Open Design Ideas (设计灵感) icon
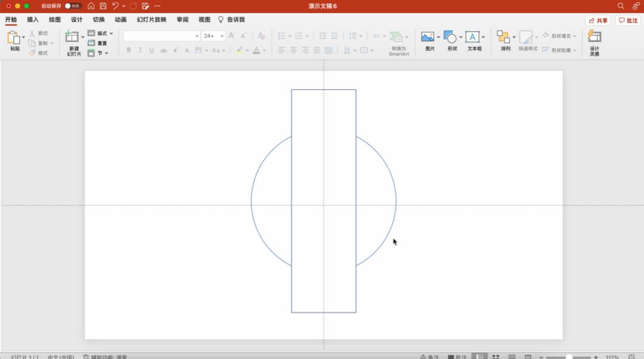The height and width of the screenshot is (359, 644). [x=595, y=36]
